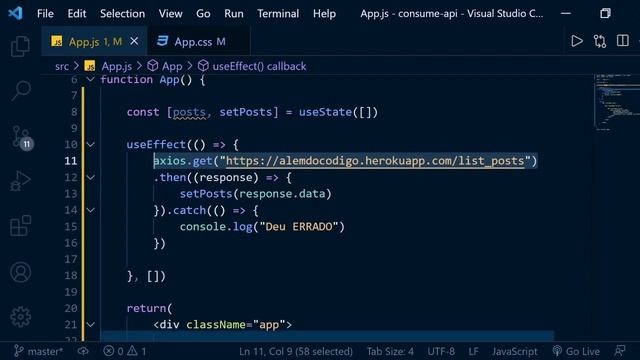
Task: Open the Manage gear icon
Action: point(20,317)
